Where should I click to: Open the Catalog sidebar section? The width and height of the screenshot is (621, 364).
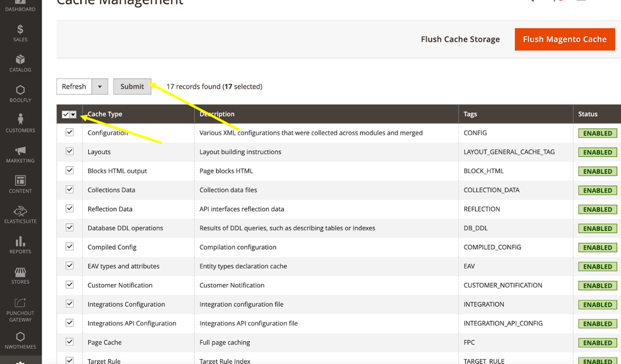[20, 63]
